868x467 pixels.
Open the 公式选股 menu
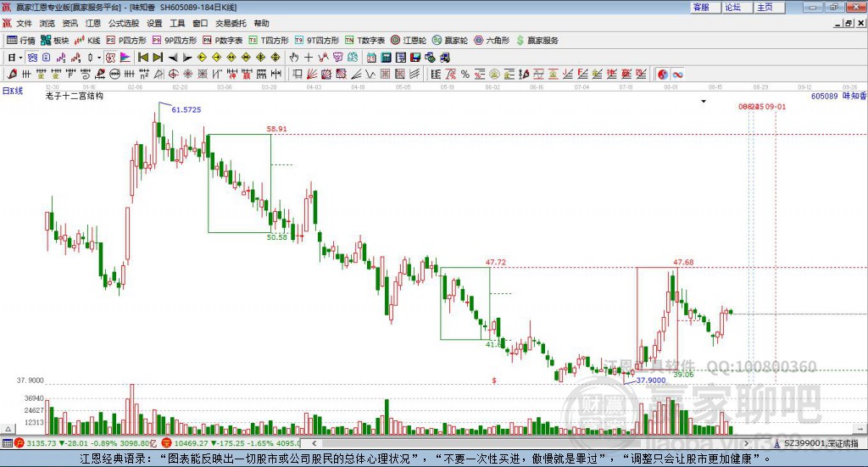(124, 23)
